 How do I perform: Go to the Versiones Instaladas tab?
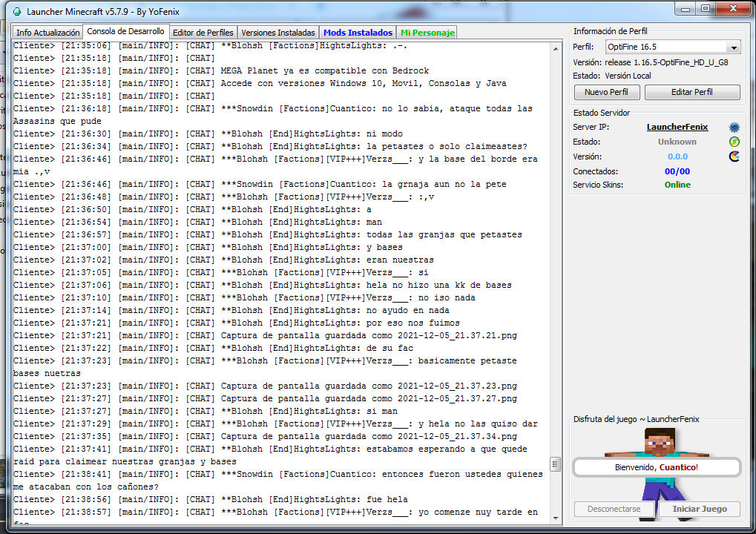[x=278, y=33]
